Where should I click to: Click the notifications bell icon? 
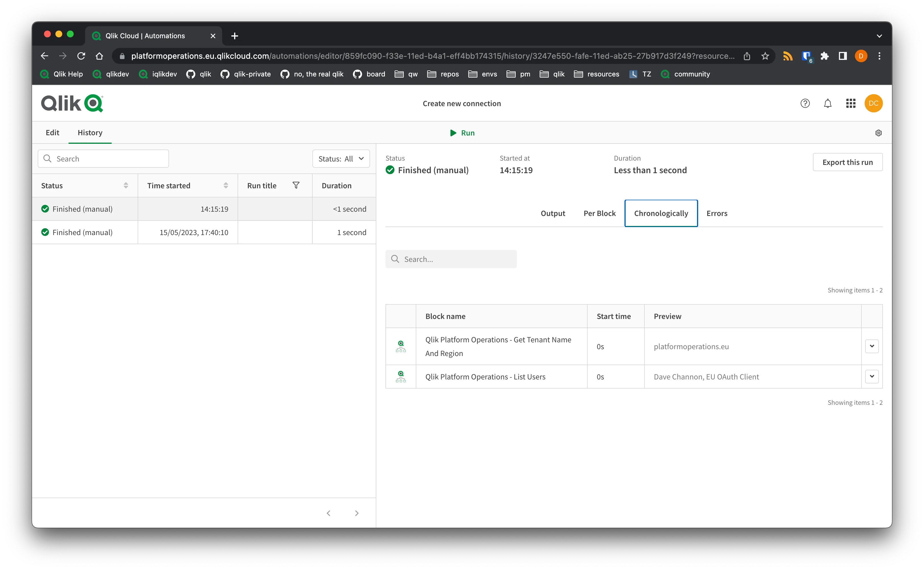[x=828, y=103]
